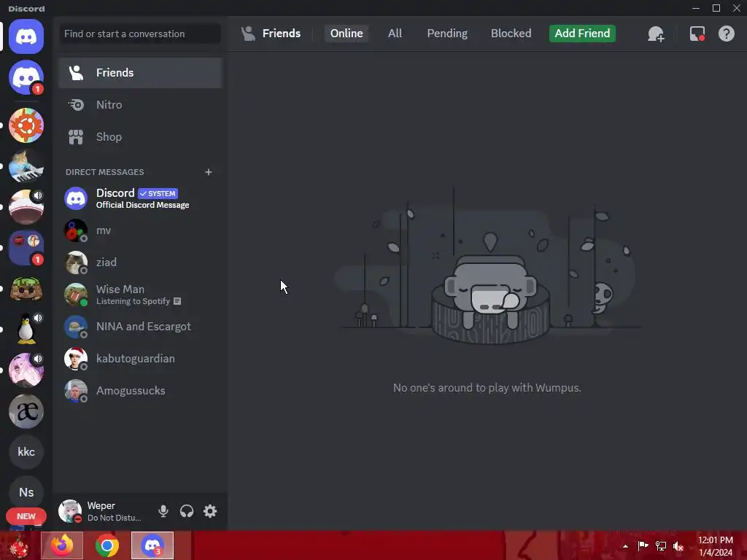The image size is (747, 560).
Task: Click the network tray icon
Action: pos(661,545)
